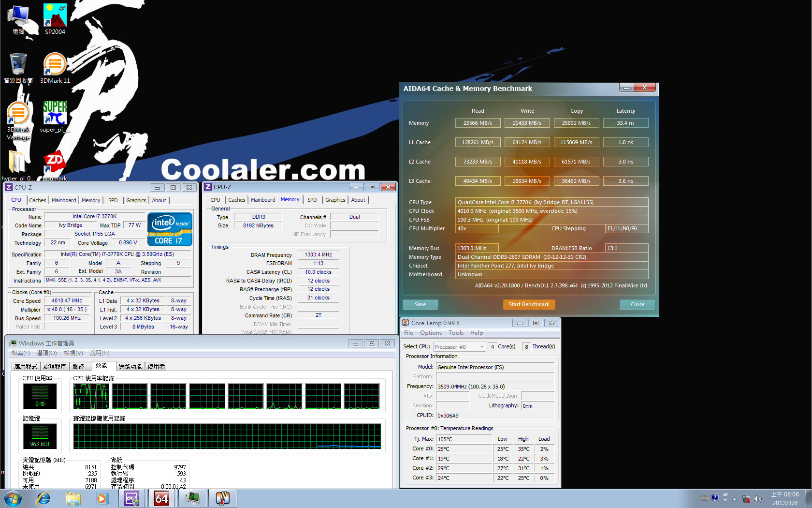
Task: Click the 963 MB memory usage gauge
Action: point(40,436)
